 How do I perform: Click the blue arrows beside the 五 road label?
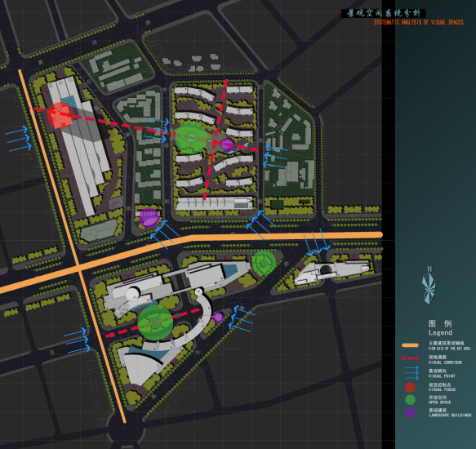coord(78,340)
